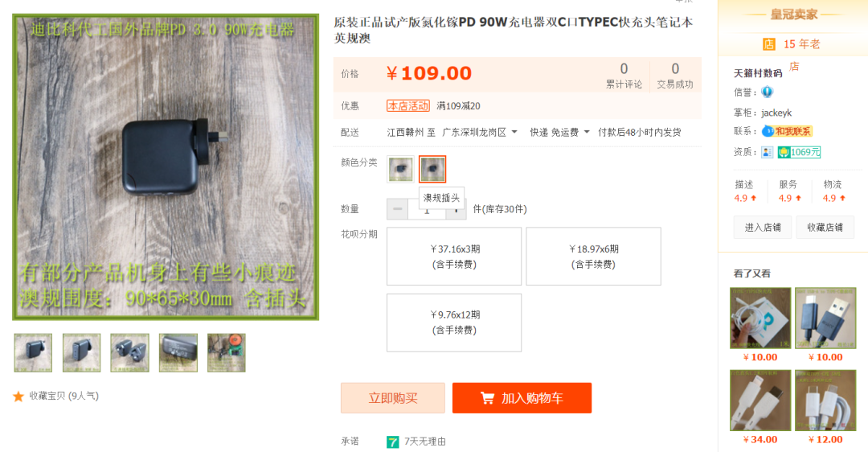Click the orange favorite star icon
868x452 pixels.
(18, 396)
